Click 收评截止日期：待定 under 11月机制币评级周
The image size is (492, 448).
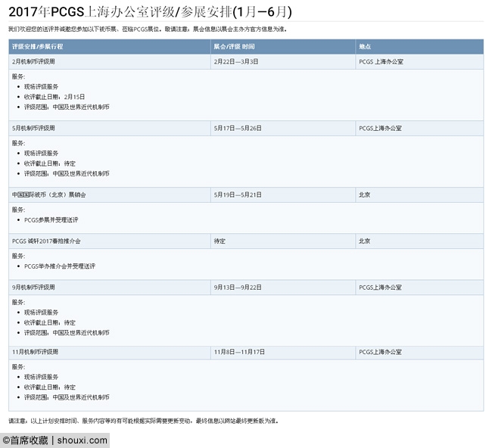(50, 387)
